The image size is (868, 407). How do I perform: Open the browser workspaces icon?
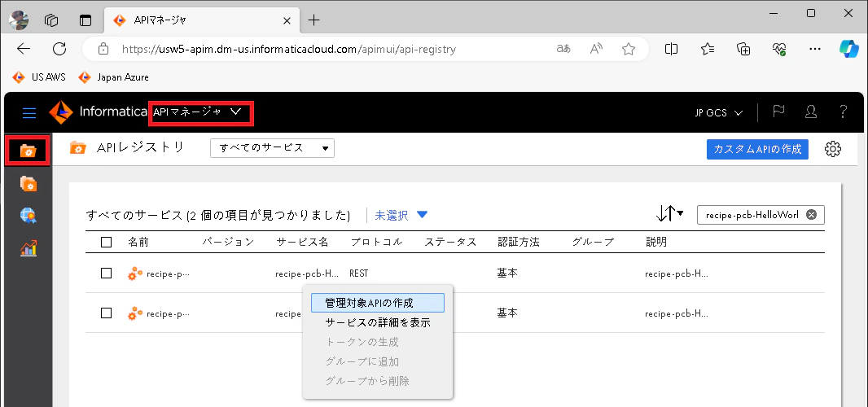click(51, 20)
